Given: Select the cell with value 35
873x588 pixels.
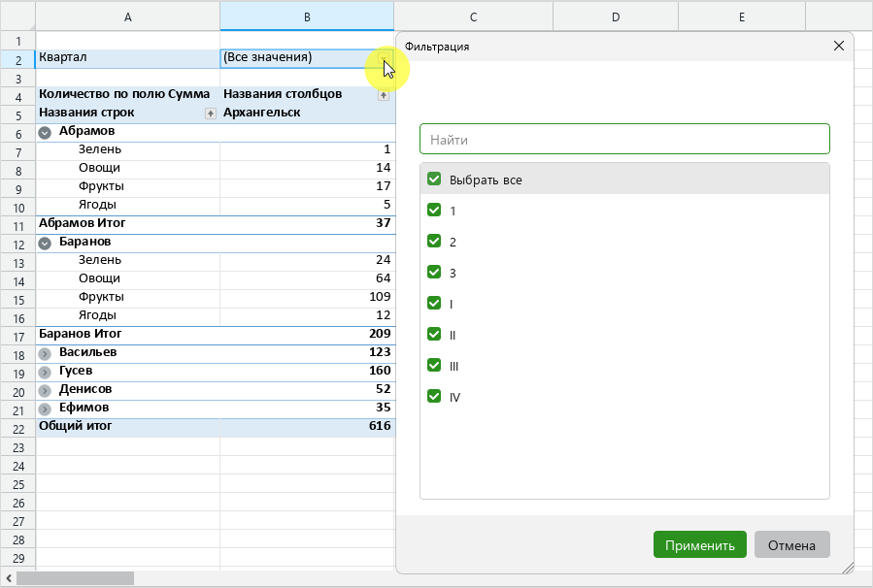Looking at the screenshot, I should pyautogui.click(x=307, y=408).
